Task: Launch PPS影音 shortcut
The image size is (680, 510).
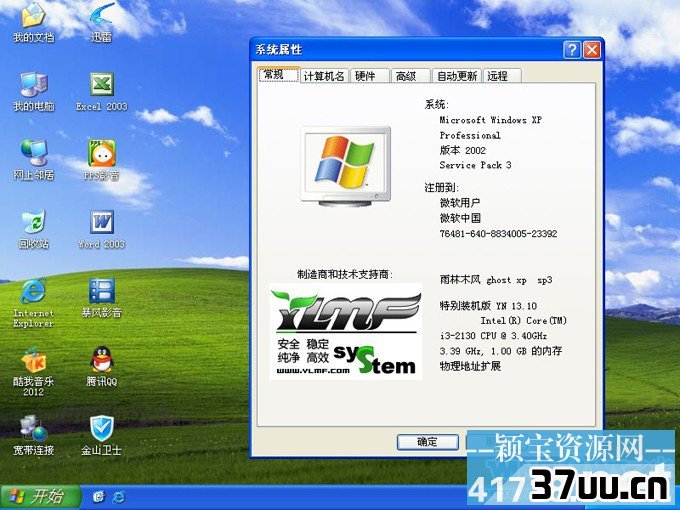Action: [x=101, y=160]
